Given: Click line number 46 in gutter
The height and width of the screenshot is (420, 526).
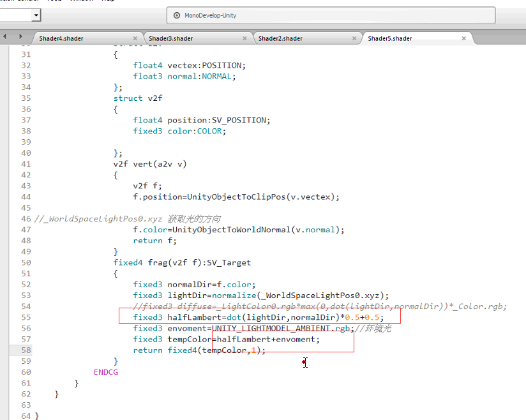Looking at the screenshot, I should pos(26,219).
